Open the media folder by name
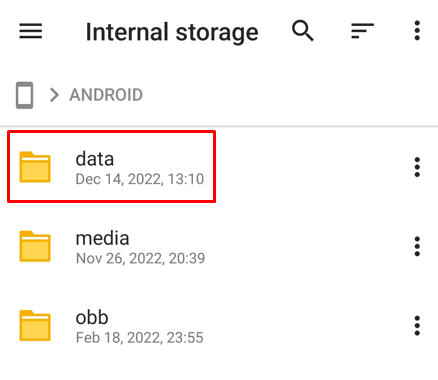438x380 pixels. point(102,238)
